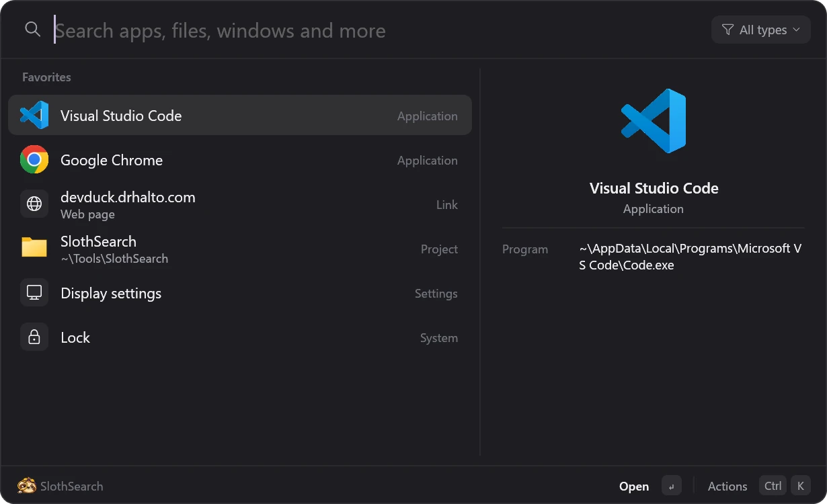Select the SlothSearch project entry title

click(x=98, y=241)
